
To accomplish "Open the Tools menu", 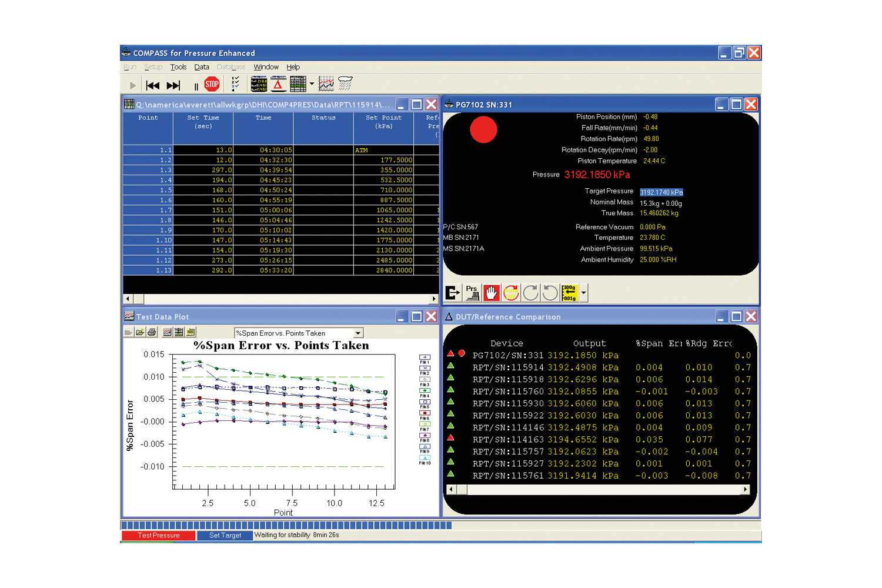I will 178,66.
